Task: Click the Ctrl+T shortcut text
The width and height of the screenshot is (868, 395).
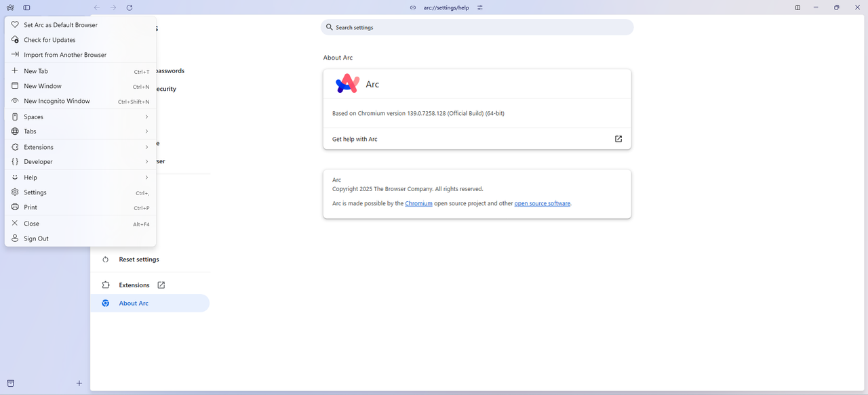Action: click(142, 71)
